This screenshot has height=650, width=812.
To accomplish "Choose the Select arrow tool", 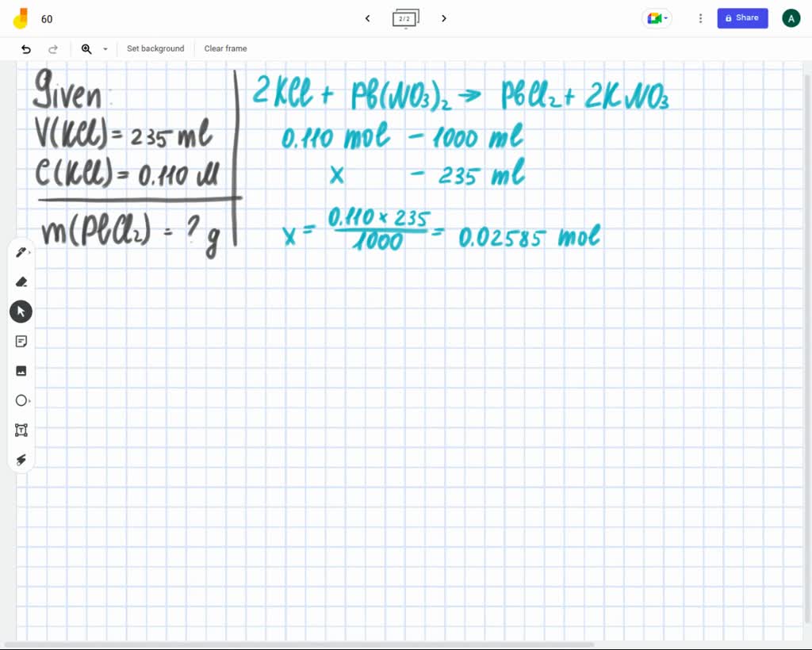I will (21, 312).
